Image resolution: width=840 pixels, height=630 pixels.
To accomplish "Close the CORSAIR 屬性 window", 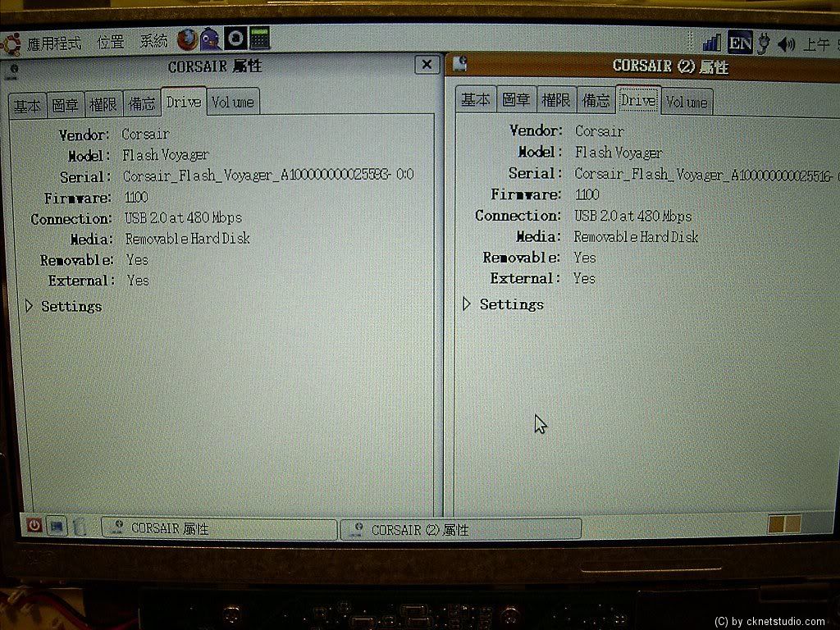I will point(427,65).
